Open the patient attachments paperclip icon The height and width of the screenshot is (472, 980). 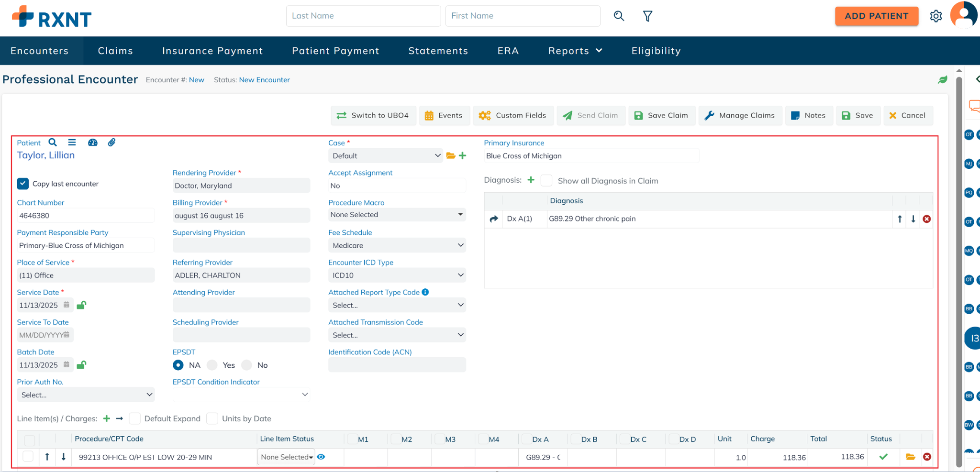click(111, 143)
